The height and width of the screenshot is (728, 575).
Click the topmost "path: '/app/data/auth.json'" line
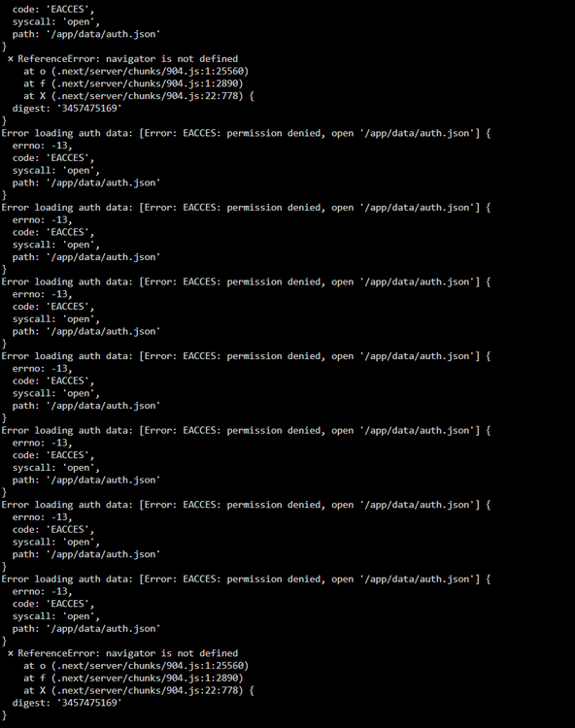(x=85, y=34)
